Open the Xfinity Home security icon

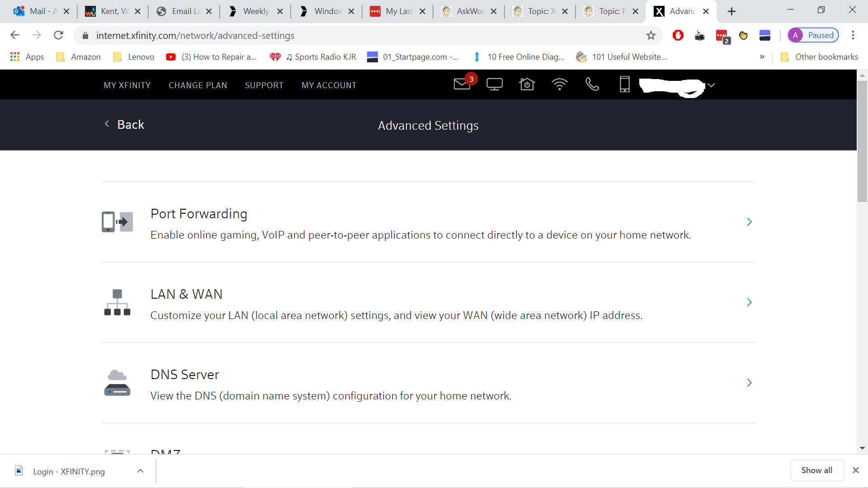tap(527, 84)
